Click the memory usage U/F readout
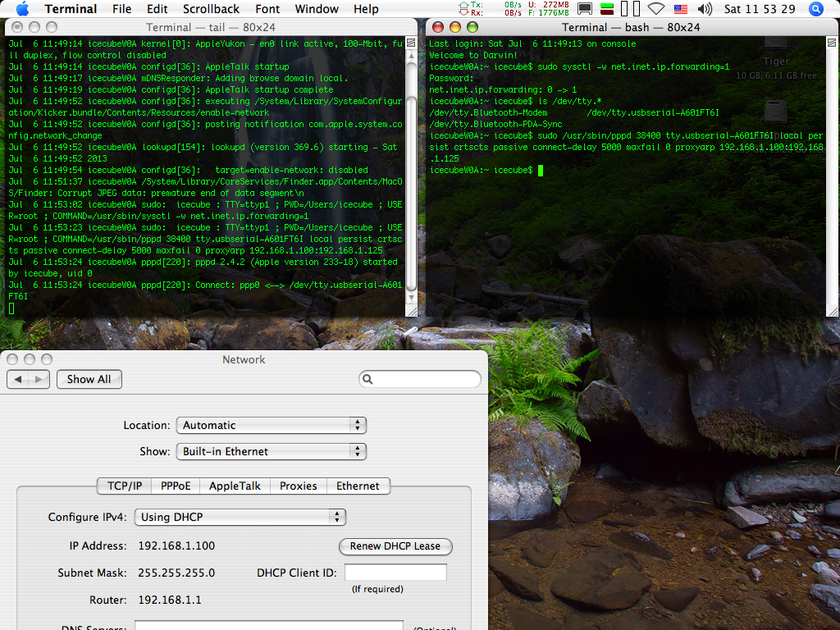Viewport: 840px width, 630px height. (549, 8)
